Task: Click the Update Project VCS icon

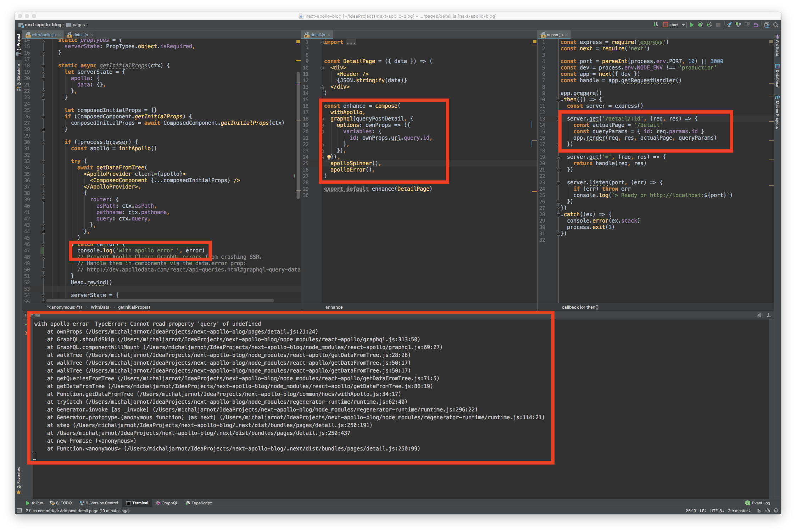Action: pyautogui.click(x=729, y=25)
